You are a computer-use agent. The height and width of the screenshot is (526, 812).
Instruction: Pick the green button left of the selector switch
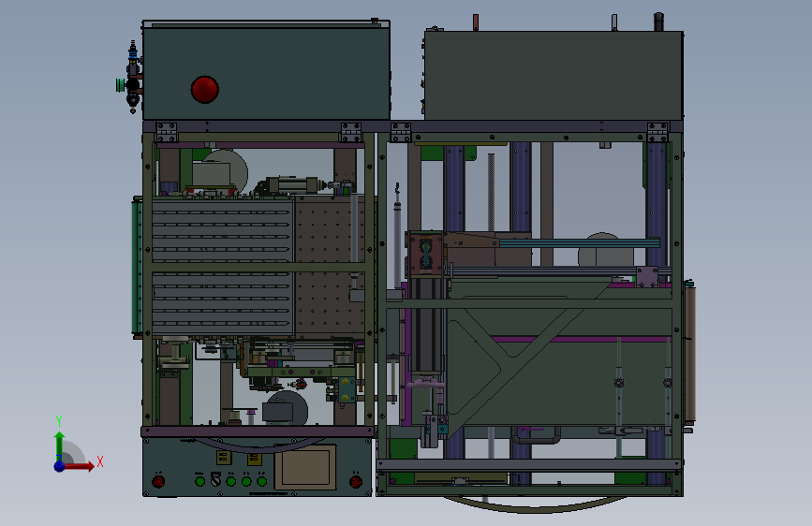tap(199, 481)
